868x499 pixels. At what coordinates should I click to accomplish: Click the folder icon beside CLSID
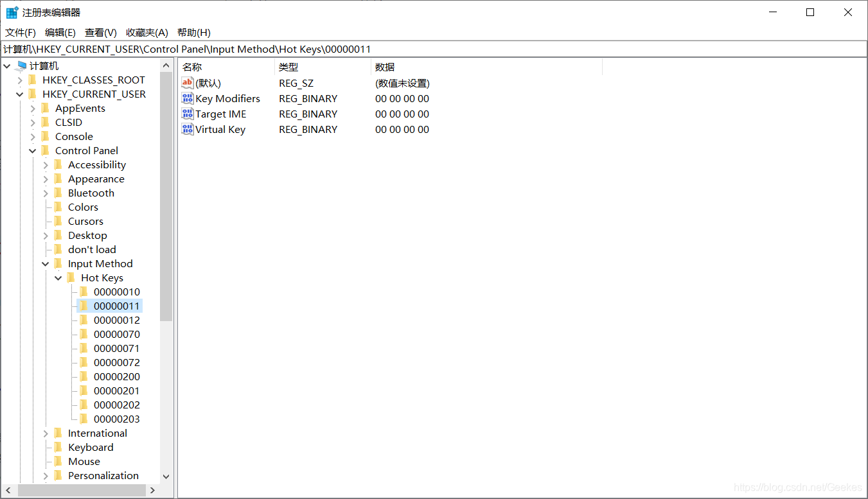(x=45, y=122)
